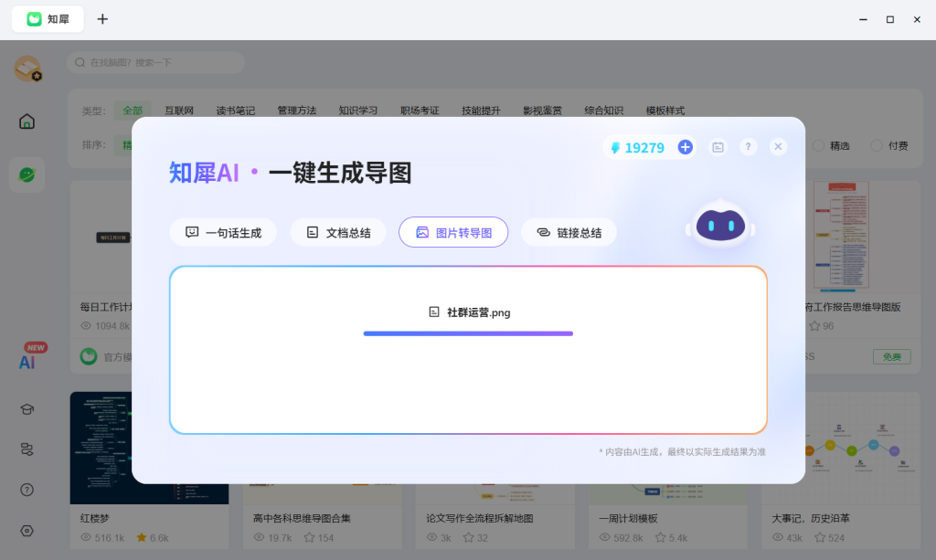Click official author avatar on first card

89,356
